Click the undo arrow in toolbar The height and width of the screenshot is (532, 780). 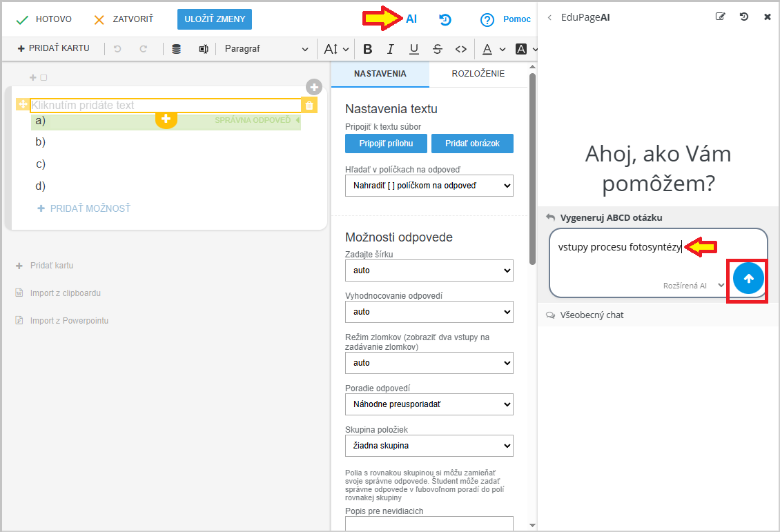click(117, 49)
